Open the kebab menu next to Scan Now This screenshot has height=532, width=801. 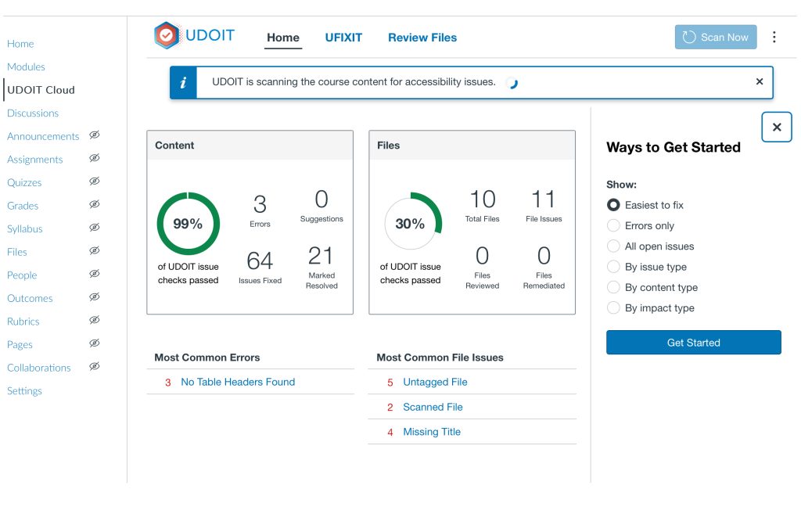[x=774, y=36]
